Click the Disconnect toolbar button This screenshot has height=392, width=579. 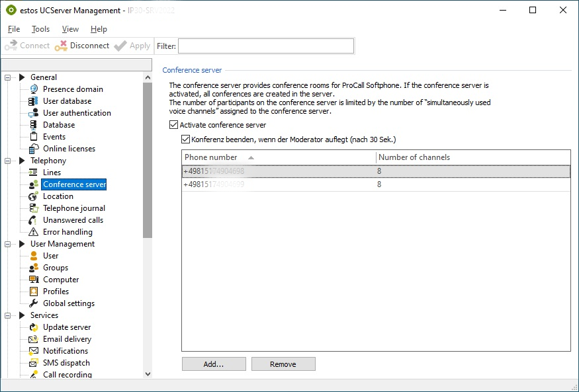[82, 46]
